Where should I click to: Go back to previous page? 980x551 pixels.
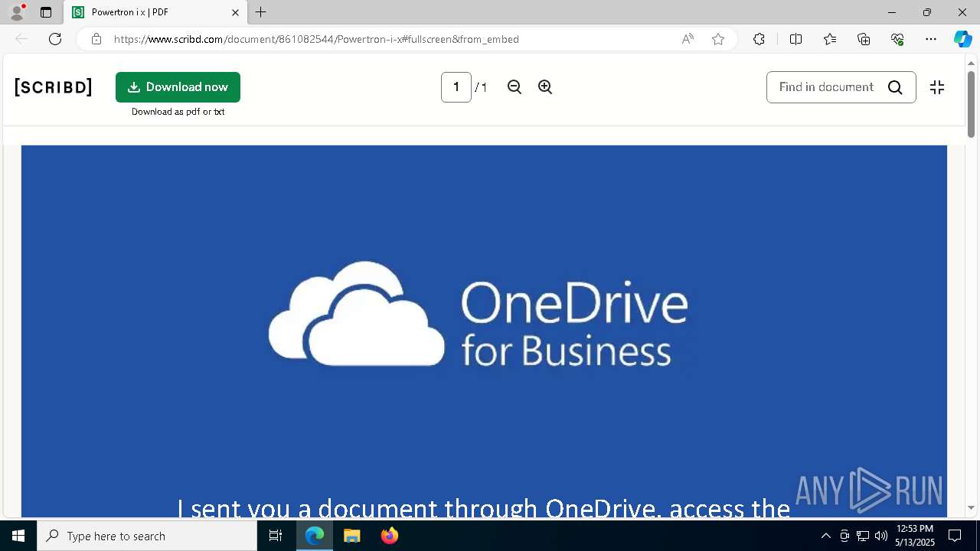21,39
